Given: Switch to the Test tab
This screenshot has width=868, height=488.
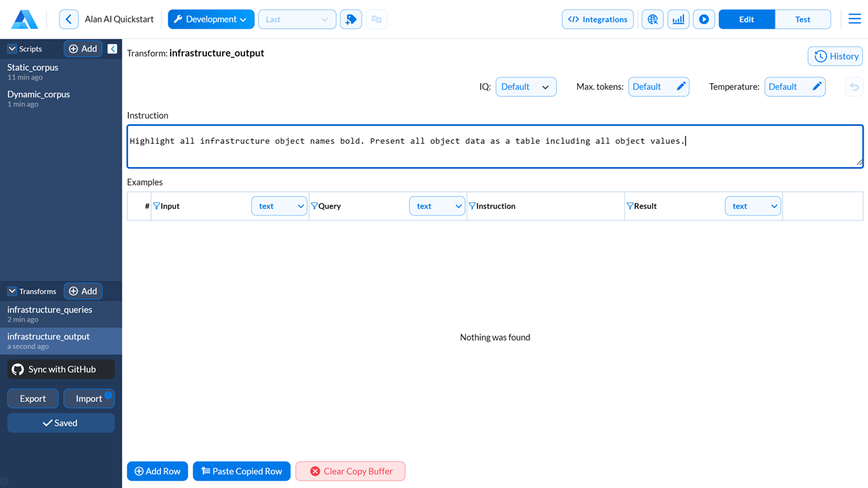Looking at the screenshot, I should pyautogui.click(x=802, y=20).
